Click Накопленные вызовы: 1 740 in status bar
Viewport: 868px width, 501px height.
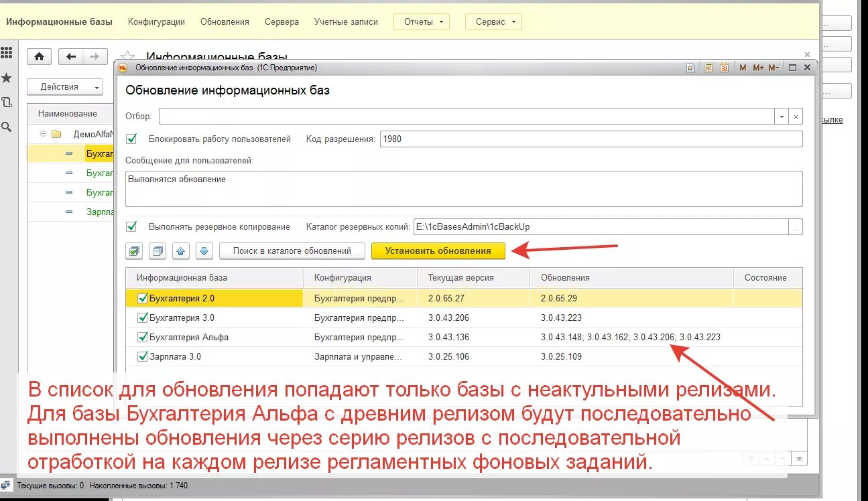[138, 486]
